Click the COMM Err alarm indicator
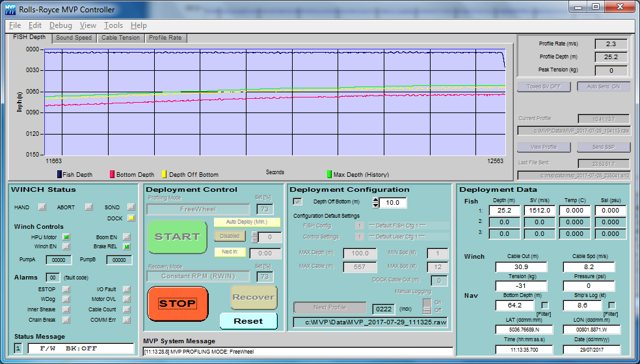This screenshot has width=640, height=364. coord(126,320)
